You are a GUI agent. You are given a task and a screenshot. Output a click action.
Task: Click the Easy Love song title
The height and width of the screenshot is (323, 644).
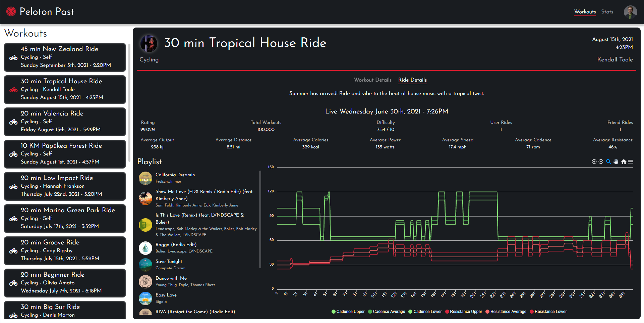166,295
